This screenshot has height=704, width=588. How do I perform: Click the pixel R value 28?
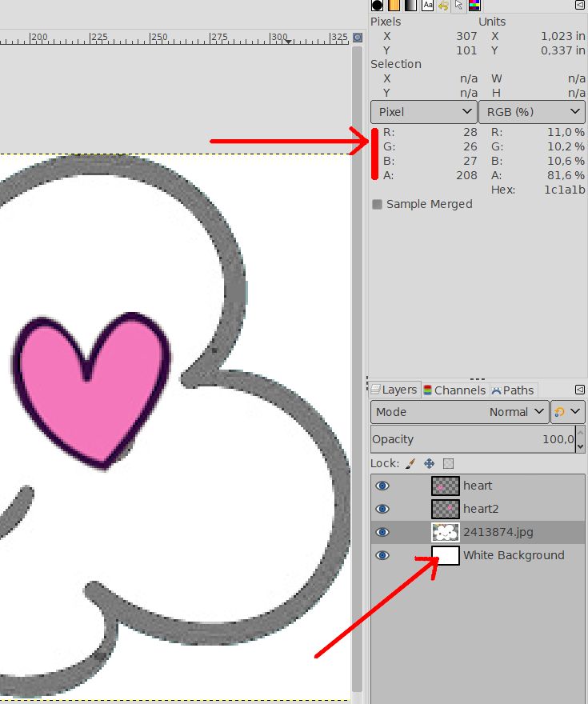470,133
